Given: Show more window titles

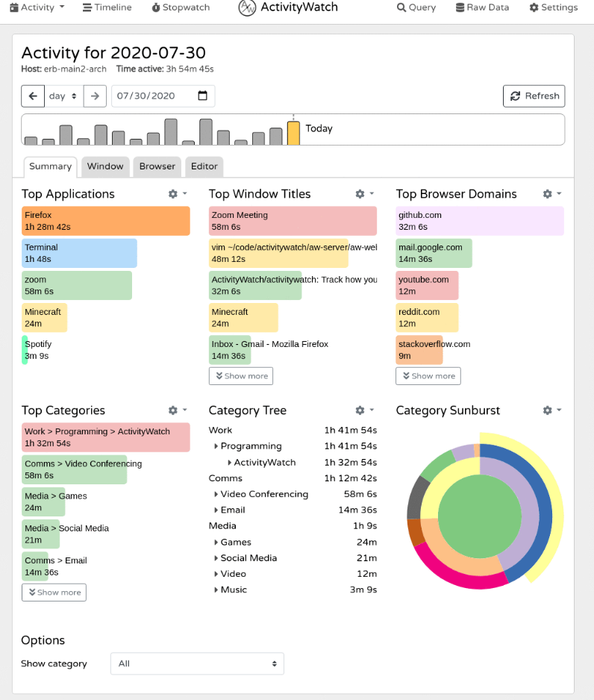Looking at the screenshot, I should click(241, 376).
